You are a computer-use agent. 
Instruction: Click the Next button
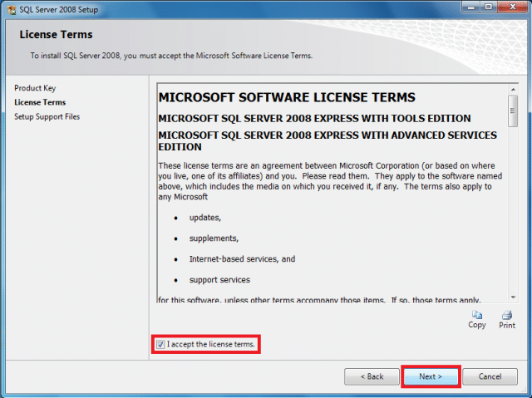tap(431, 376)
